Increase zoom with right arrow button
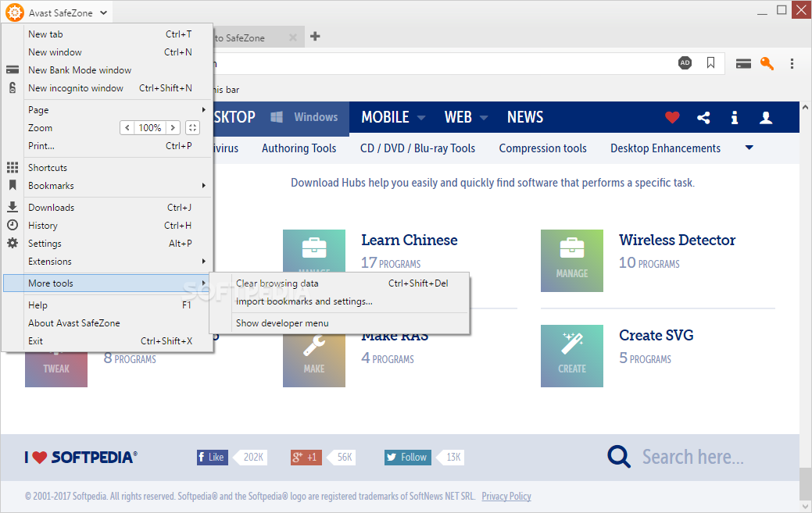 click(173, 128)
